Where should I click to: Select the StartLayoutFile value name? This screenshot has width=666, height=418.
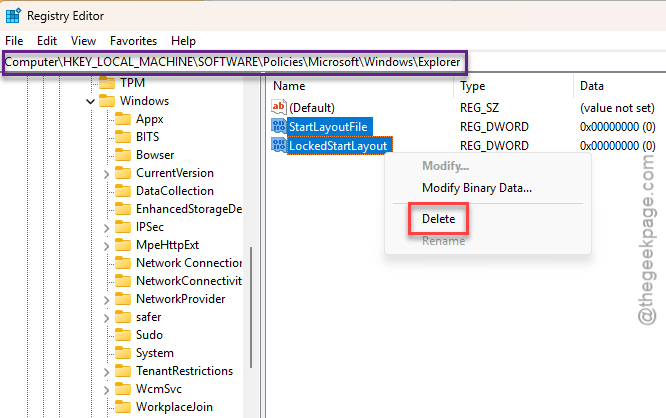tap(328, 127)
